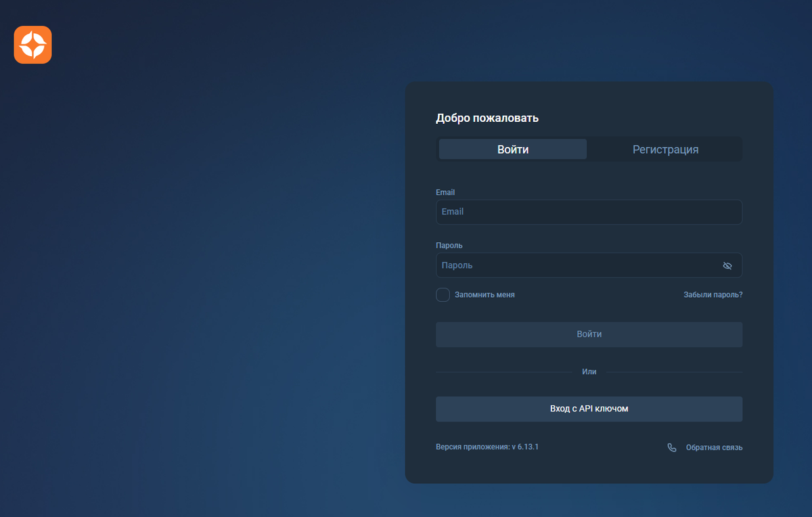Focus the Email input field
Screen dimensions: 812x517
point(589,212)
